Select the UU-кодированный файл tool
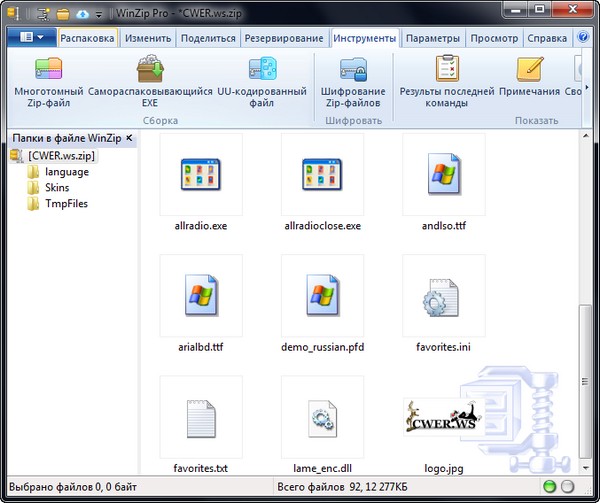The width and height of the screenshot is (600, 503). coord(260,70)
